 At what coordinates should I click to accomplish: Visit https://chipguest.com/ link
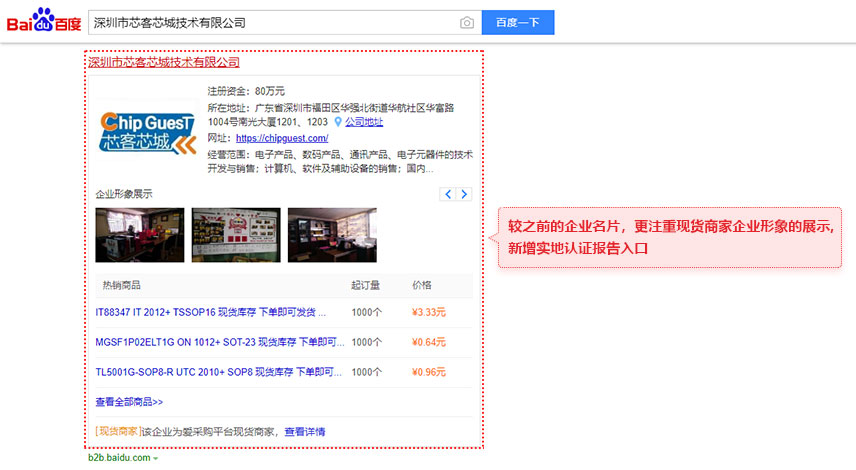(x=282, y=138)
